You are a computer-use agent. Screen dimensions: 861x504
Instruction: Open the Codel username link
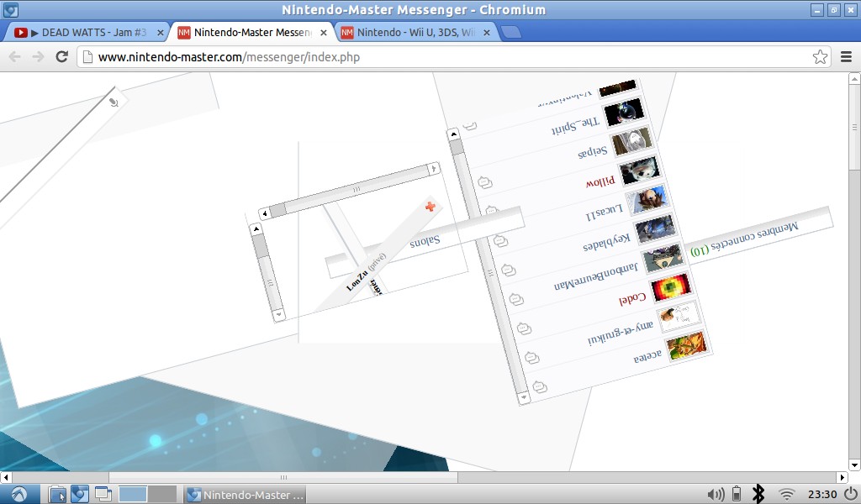coord(632,299)
